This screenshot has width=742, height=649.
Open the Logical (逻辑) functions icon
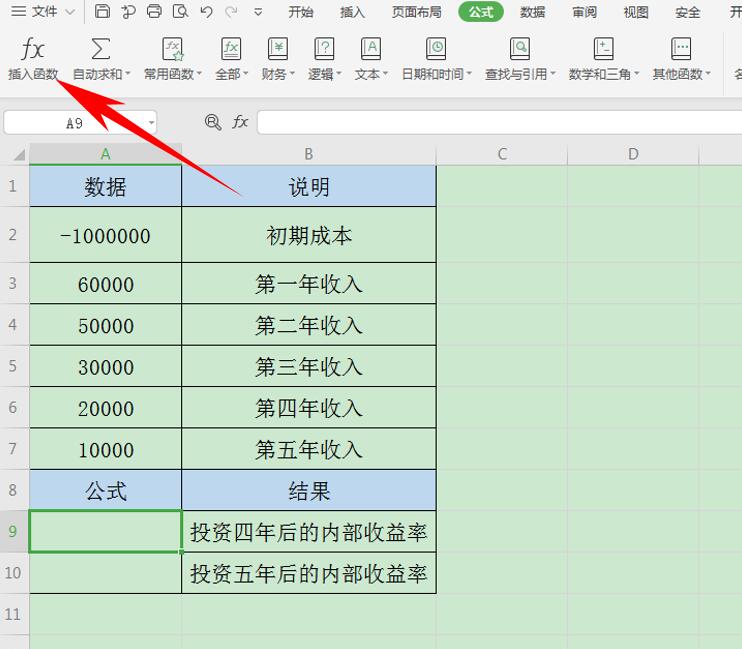pyautogui.click(x=324, y=49)
